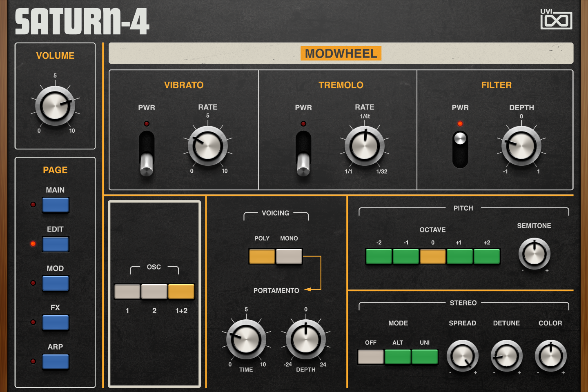Switch to the MOD page
Screen dimensions: 588x392
[56, 283]
